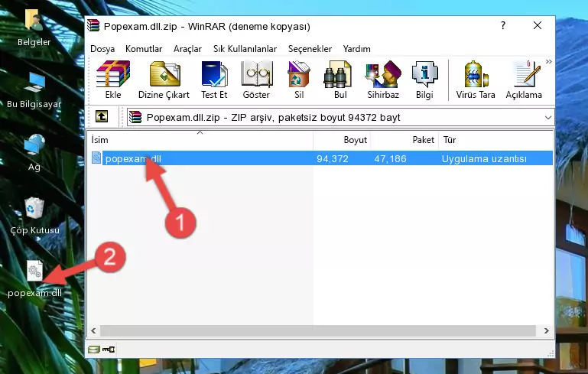Open the Araçlar menu
The image size is (588, 374).
coord(187,49)
